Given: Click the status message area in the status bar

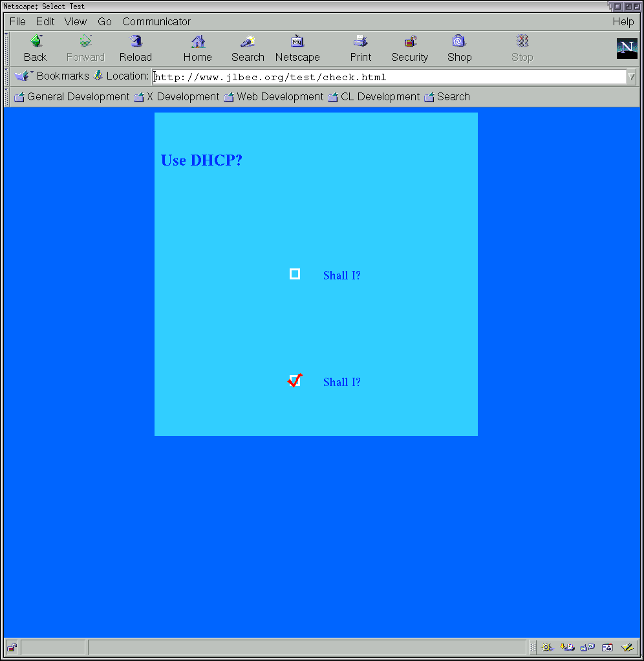Looking at the screenshot, I should [307, 647].
